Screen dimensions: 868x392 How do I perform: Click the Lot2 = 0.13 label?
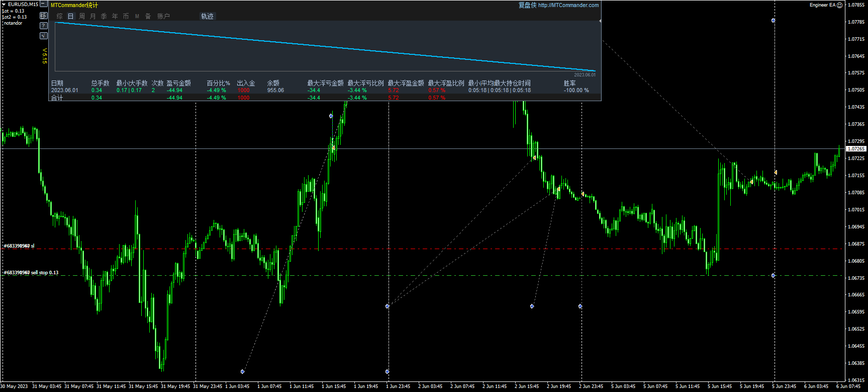coord(15,17)
